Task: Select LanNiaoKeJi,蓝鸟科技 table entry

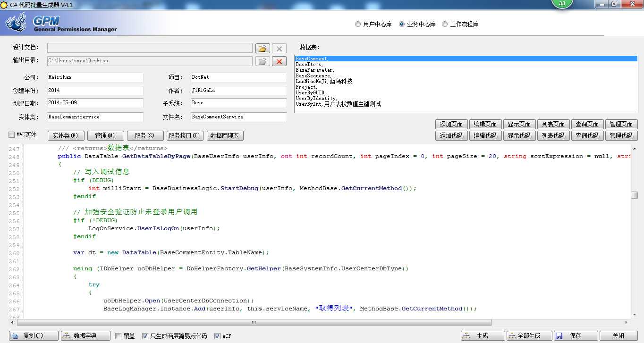Action: 466,82
